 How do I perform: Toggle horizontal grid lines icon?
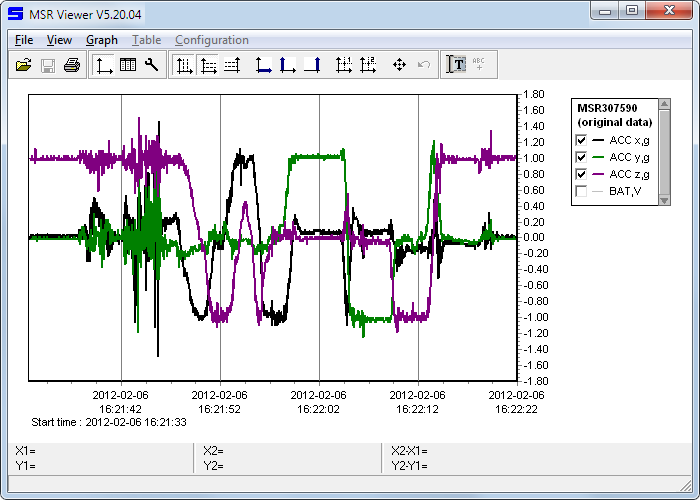point(208,65)
